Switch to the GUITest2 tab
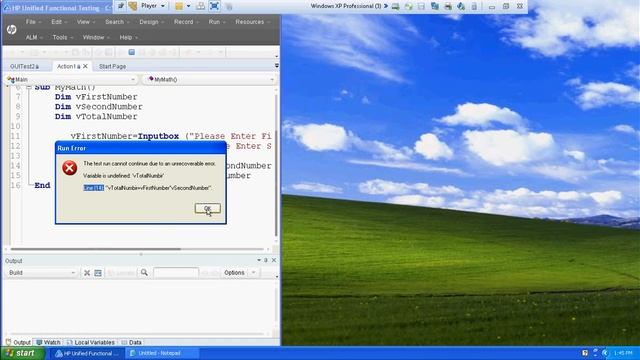The height and width of the screenshot is (360, 640). (25, 66)
